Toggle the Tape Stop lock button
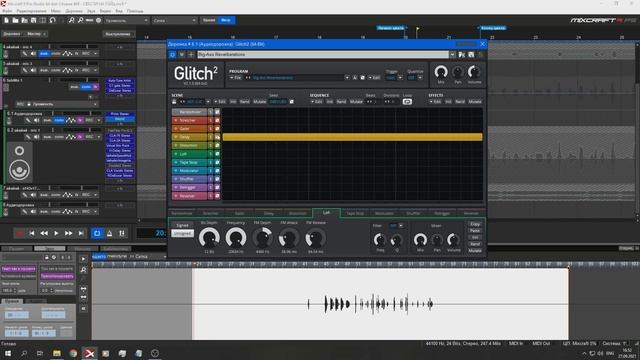The image size is (640, 360). tap(211, 162)
